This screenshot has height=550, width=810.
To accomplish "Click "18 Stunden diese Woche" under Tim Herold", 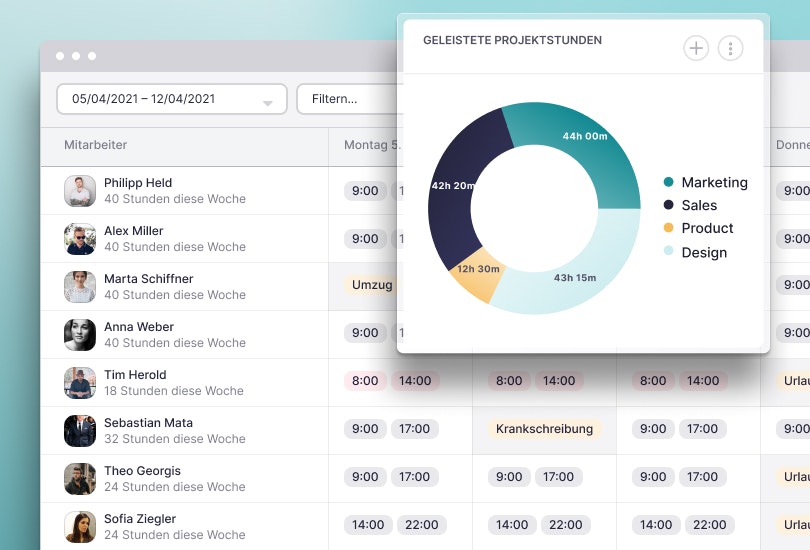I will [174, 391].
